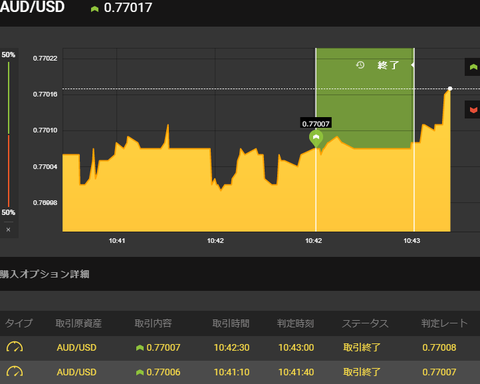Click the 判定レート column header

tap(444, 323)
